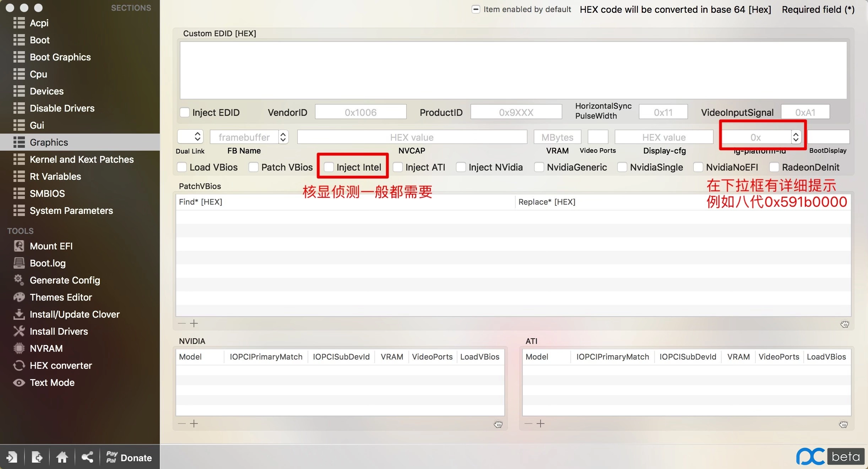Click the Text Mode eye icon
Image resolution: width=868 pixels, height=469 pixels.
click(x=19, y=383)
